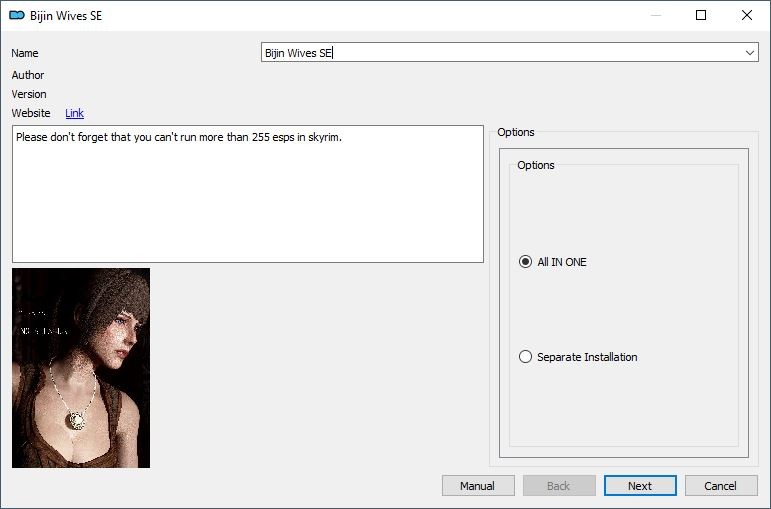Image resolution: width=771 pixels, height=509 pixels.
Task: Click the mod preview image thumbnail
Action: (x=81, y=368)
